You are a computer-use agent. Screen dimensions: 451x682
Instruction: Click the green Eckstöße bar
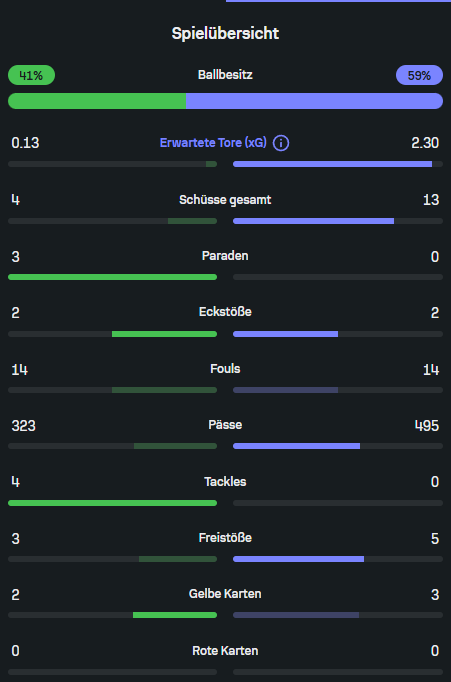(164, 334)
